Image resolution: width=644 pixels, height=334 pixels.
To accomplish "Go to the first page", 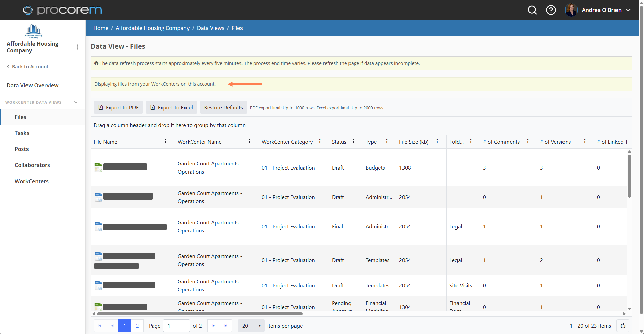I will 100,326.
